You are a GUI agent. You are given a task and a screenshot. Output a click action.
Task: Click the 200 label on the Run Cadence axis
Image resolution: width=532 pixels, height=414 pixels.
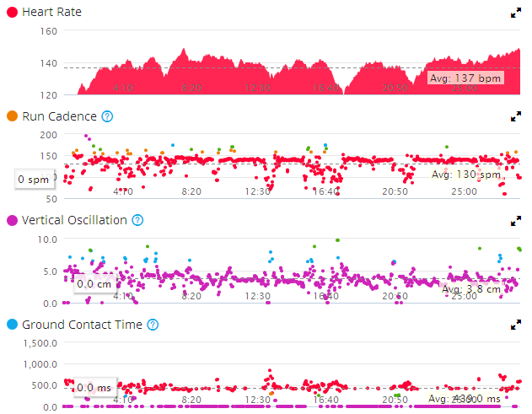tap(49, 135)
